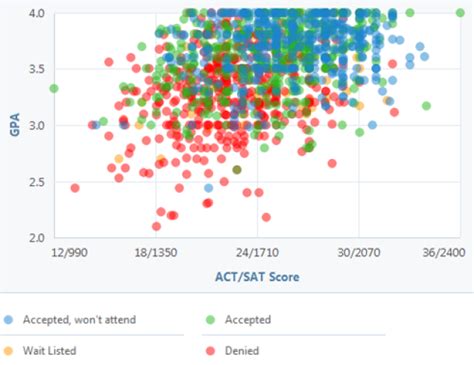Screen dimensions: 474x365
Task: Select the leftmost red dot near 2.45 GPA
Action: (x=75, y=188)
